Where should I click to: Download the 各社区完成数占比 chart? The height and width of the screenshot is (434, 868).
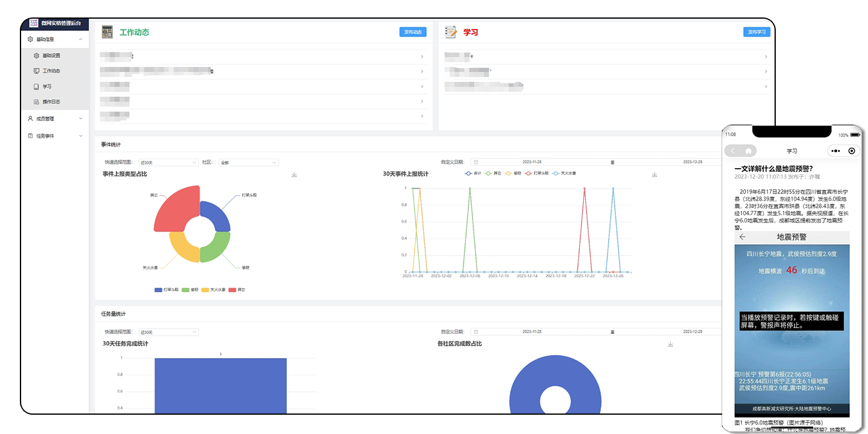(670, 344)
